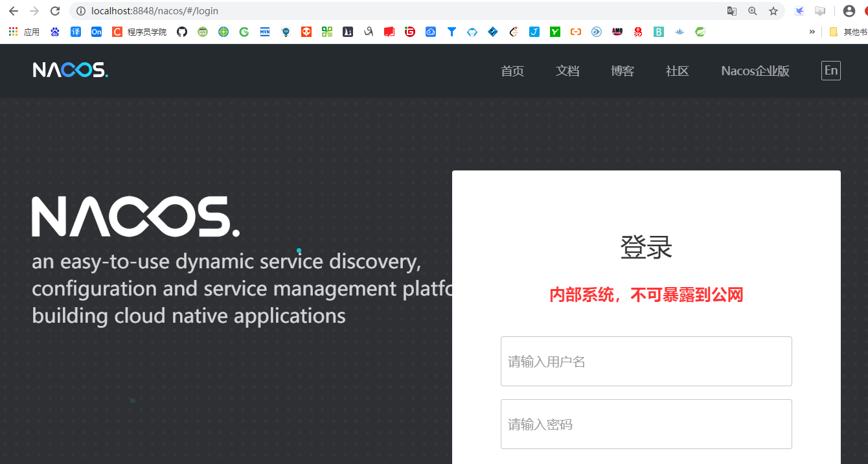The height and width of the screenshot is (464, 868).
Task: Click the grey download extension icon
Action: [820, 11]
